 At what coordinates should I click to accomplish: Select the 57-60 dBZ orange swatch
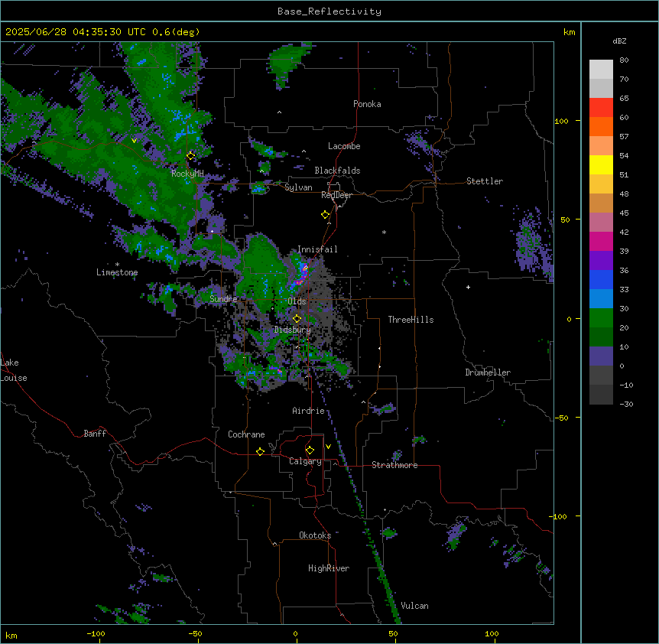pyautogui.click(x=601, y=126)
